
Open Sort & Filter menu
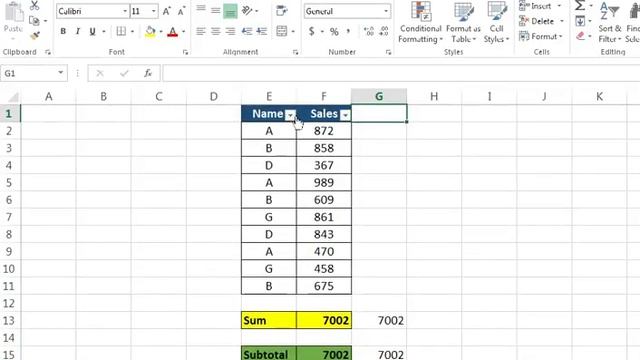610,22
